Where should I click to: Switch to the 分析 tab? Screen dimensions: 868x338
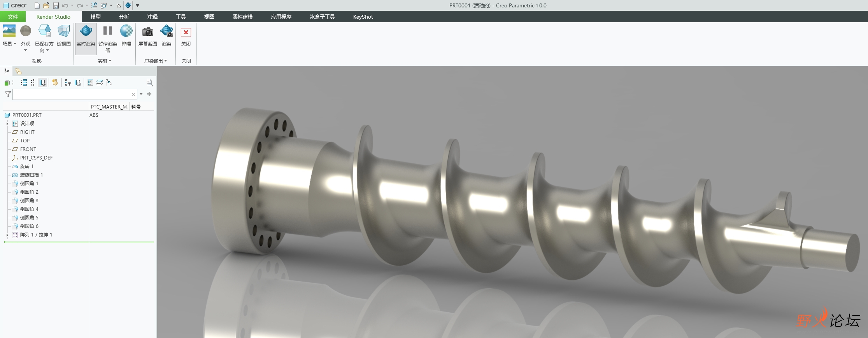[x=124, y=17]
